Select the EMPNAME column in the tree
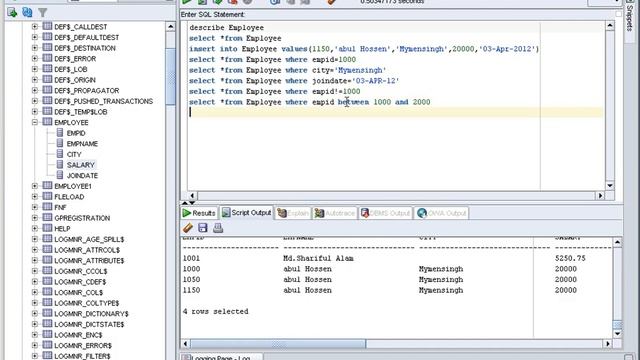The height and width of the screenshot is (360, 640). coord(82,144)
